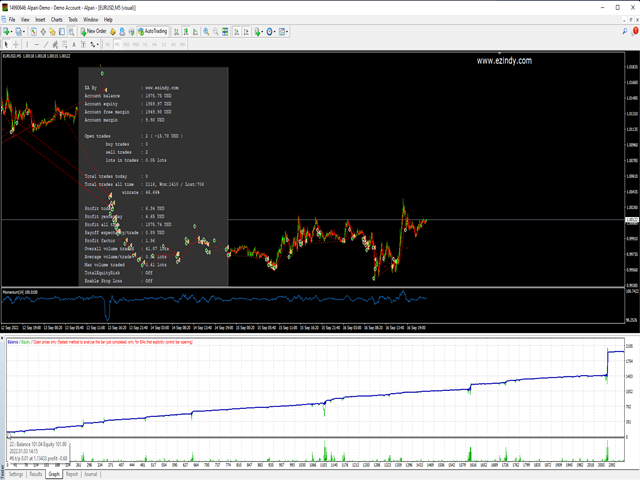Toggle the Strategy Tester magnifier icon
This screenshot has height=480, width=640.
point(71,31)
